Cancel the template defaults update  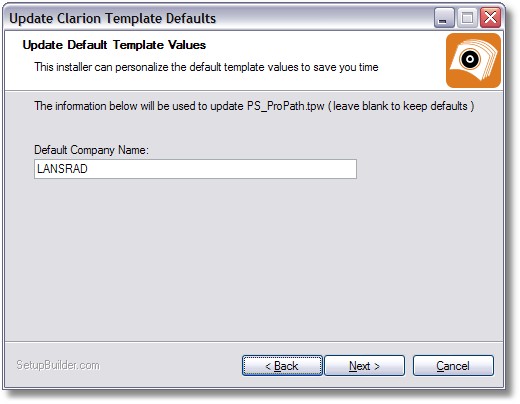pyautogui.click(x=453, y=366)
